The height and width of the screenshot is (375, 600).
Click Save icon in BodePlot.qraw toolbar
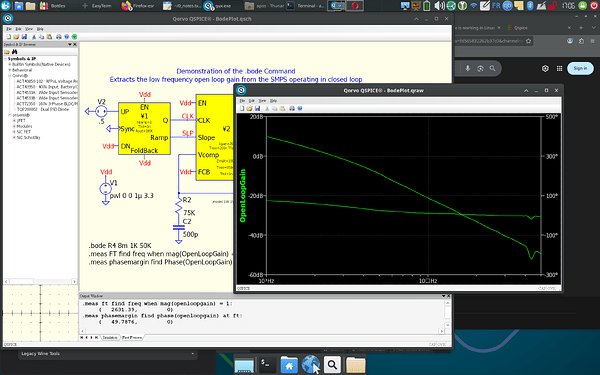(x=257, y=108)
